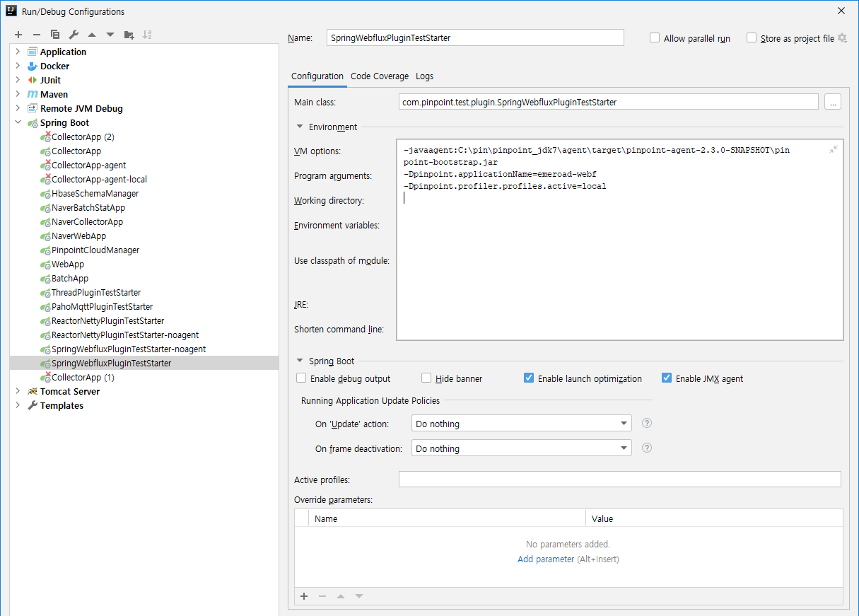
Task: Add a new run configuration
Action: pyautogui.click(x=18, y=34)
